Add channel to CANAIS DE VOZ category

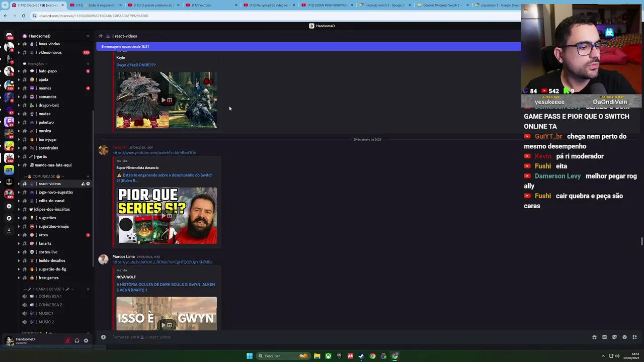(x=88, y=289)
